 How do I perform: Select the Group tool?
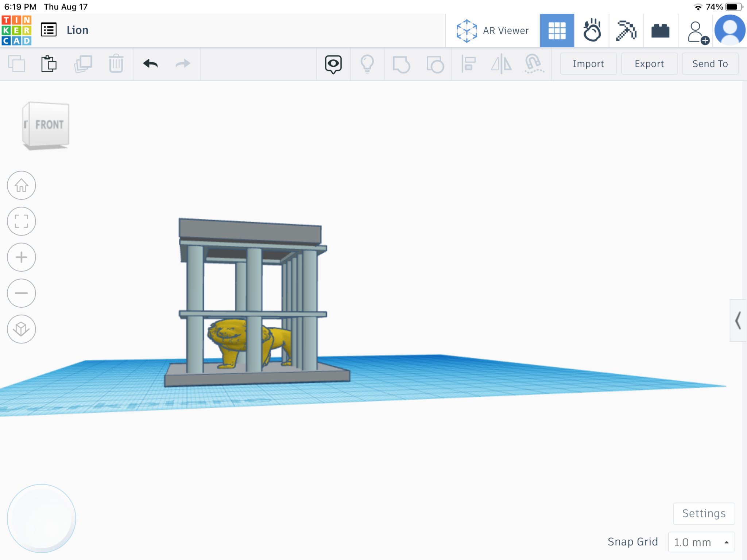click(x=402, y=64)
